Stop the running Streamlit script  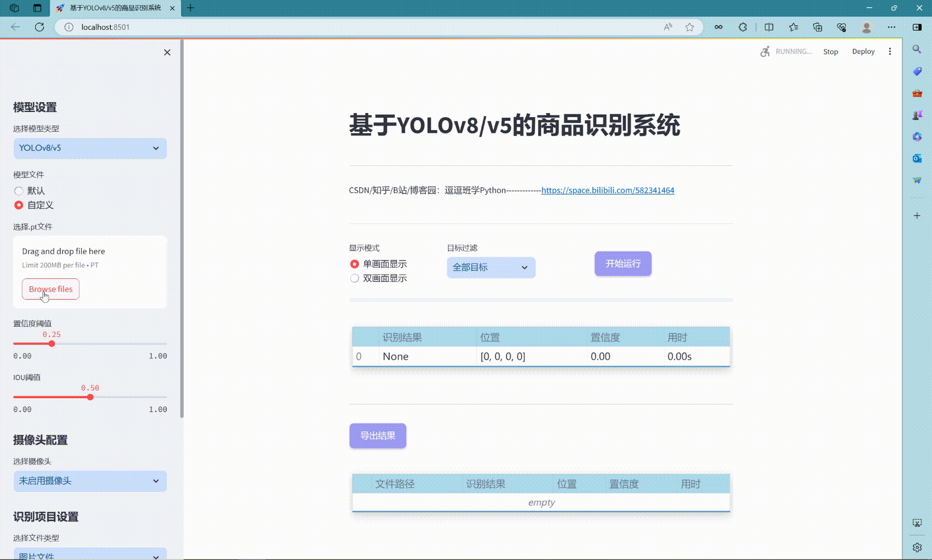coord(830,51)
